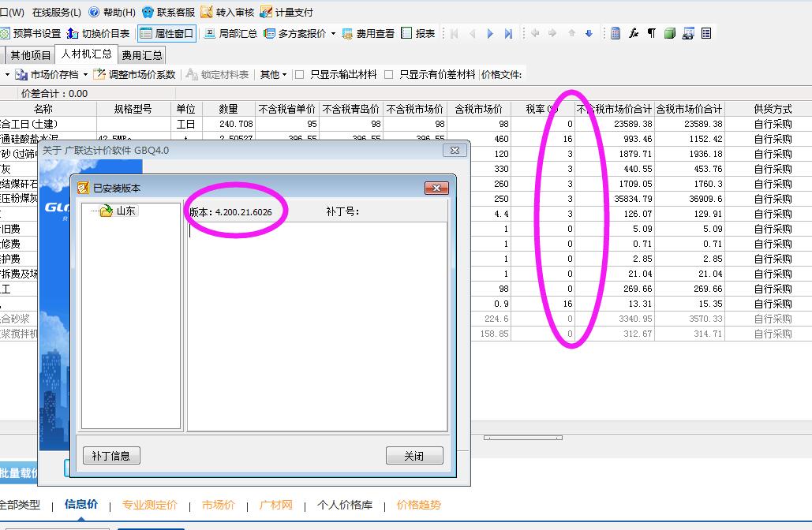Select the 广材网 price tab
This screenshot has height=530, width=812.
point(276,505)
